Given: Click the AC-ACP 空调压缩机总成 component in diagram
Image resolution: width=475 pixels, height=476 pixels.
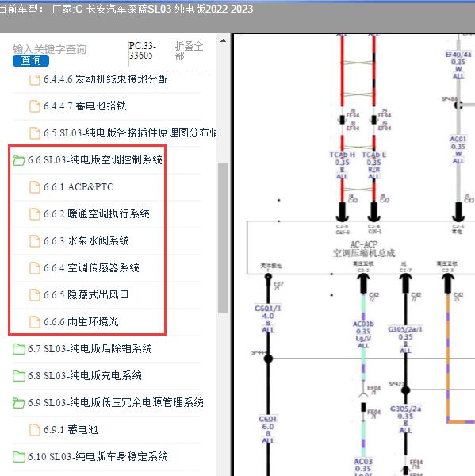Looking at the screenshot, I should tap(364, 249).
